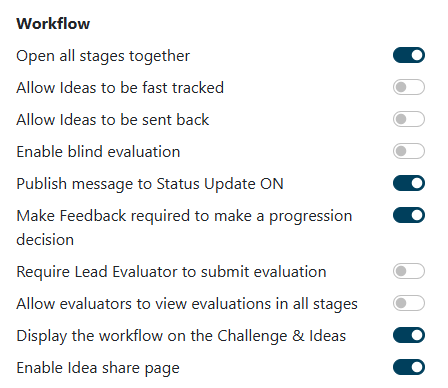Click Publish message to Status Update ON label
The width and height of the screenshot is (448, 388).
[150, 184]
